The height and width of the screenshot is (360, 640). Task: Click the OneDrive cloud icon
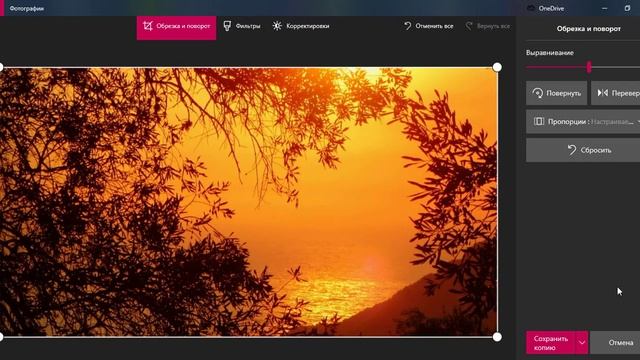point(531,8)
